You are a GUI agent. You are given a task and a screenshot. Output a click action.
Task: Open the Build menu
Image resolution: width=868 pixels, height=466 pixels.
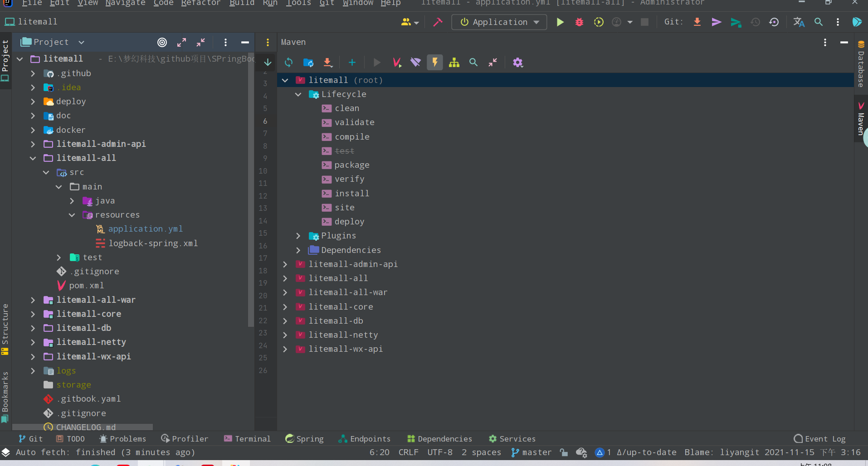[x=242, y=3]
